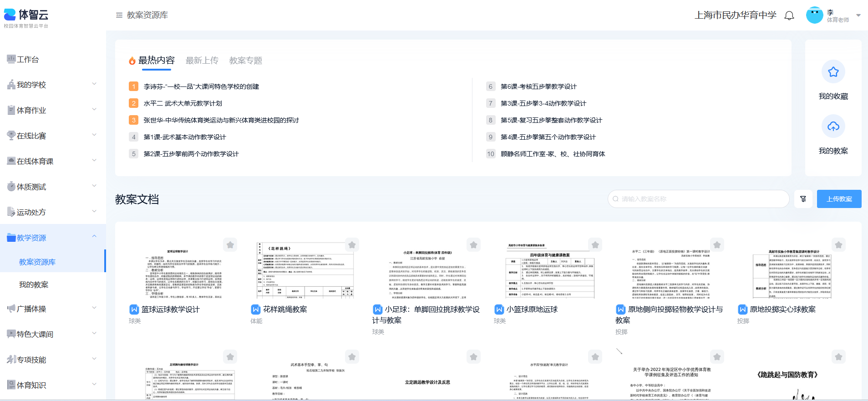
Task: Click the 在线体育课 sidebar icon
Action: pyautogui.click(x=11, y=161)
